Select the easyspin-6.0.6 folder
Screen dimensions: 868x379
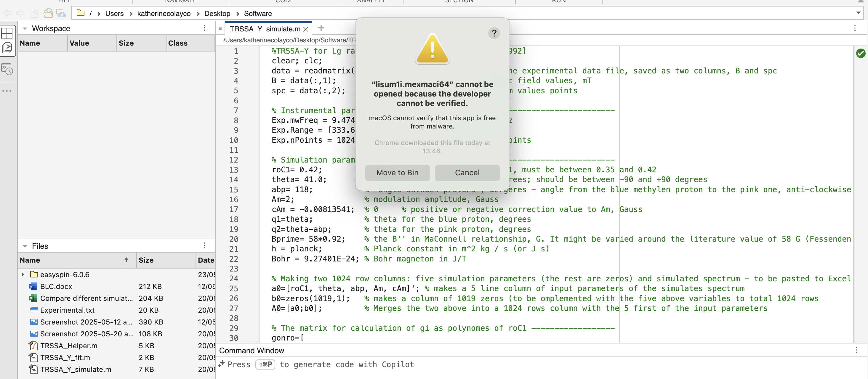[x=65, y=274]
